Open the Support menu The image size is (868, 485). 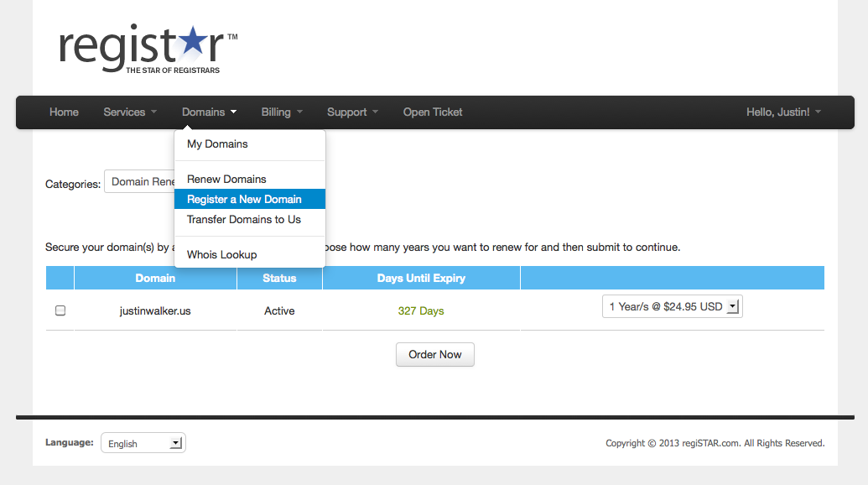352,112
